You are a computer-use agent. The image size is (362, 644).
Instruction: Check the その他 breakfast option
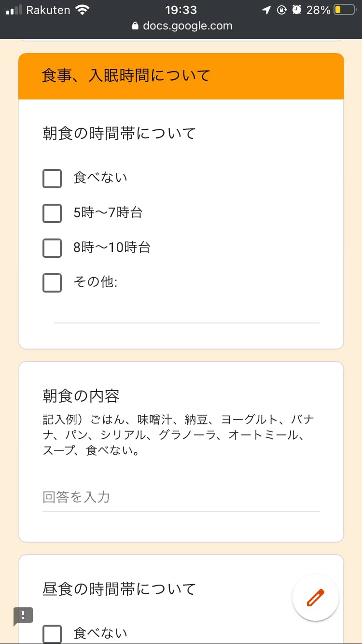tap(52, 282)
